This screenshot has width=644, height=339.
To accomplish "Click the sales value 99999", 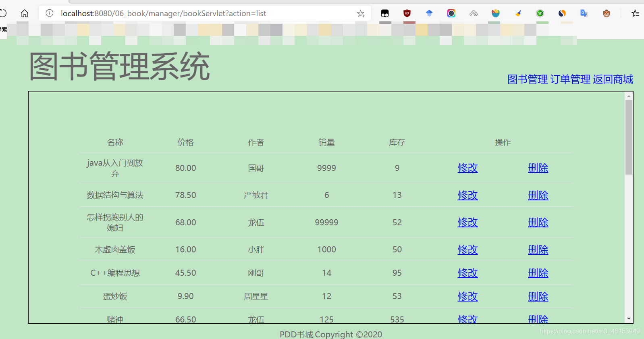I will (326, 223).
